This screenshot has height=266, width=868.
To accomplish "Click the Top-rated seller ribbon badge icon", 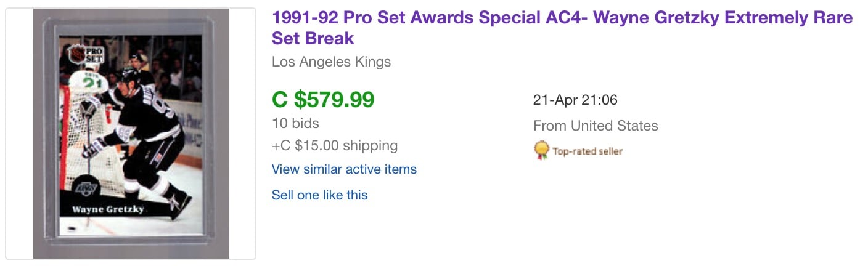I will pyautogui.click(x=541, y=150).
